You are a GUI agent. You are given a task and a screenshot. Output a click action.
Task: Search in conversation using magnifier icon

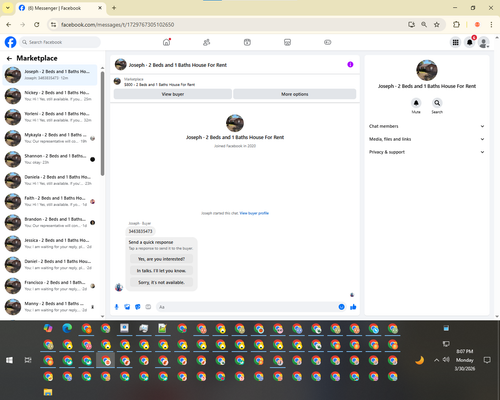coord(437,103)
